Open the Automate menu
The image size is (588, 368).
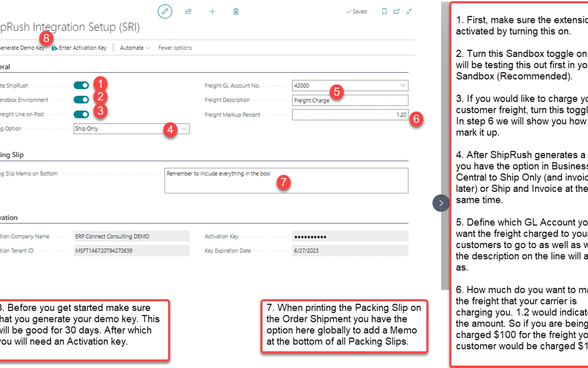point(135,48)
